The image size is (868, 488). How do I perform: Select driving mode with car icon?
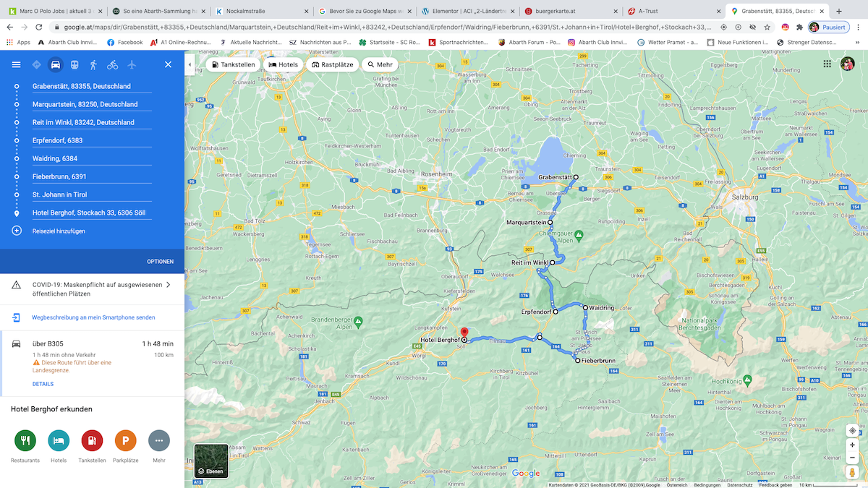[x=55, y=65]
